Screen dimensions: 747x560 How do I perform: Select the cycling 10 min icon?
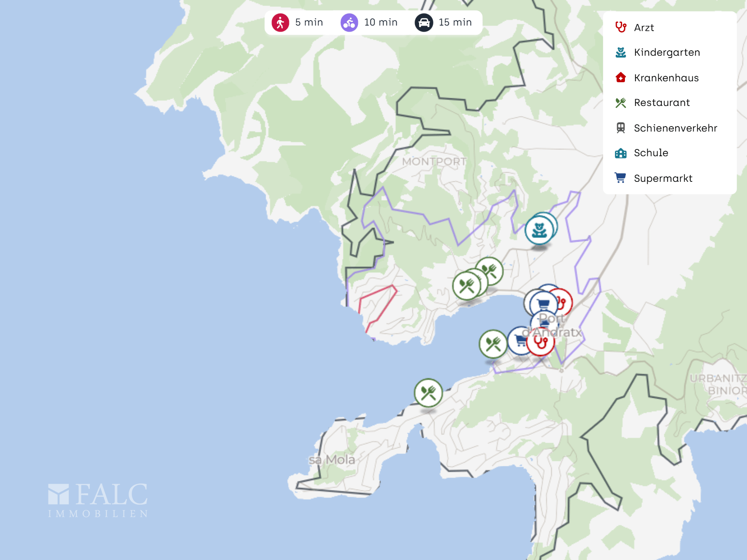point(349,22)
